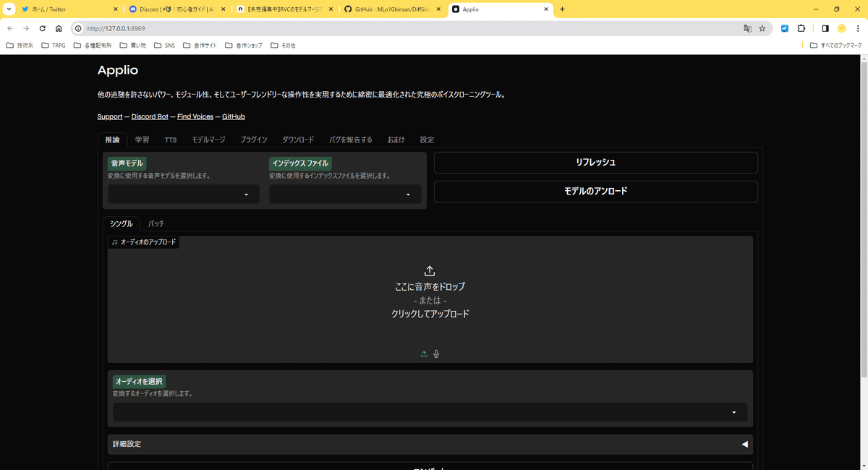This screenshot has width=868, height=470.
Task: Click the browser reload icon
Action: [x=43, y=28]
